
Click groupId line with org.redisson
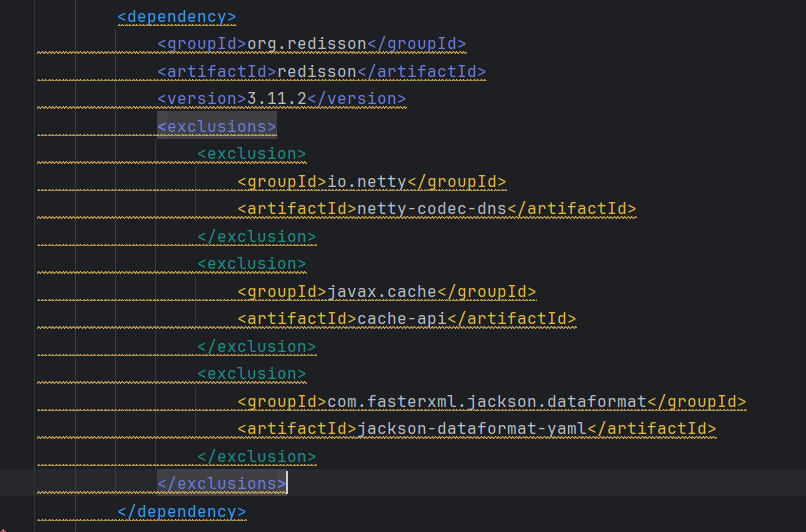pyautogui.click(x=312, y=44)
